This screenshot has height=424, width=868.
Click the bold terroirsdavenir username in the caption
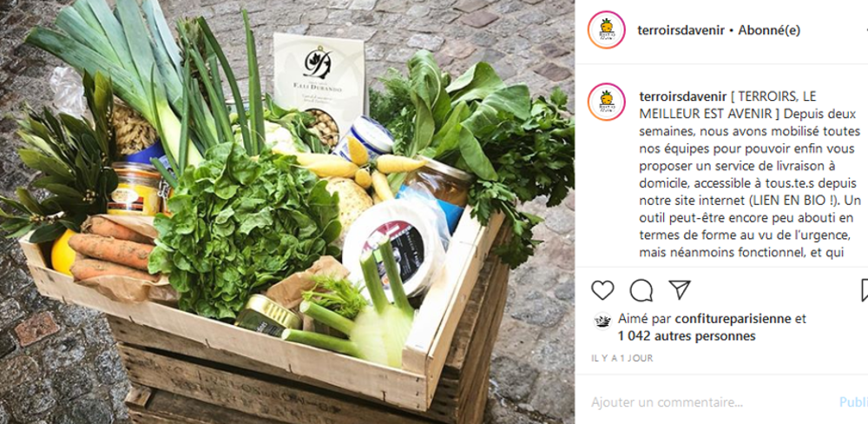pos(682,96)
